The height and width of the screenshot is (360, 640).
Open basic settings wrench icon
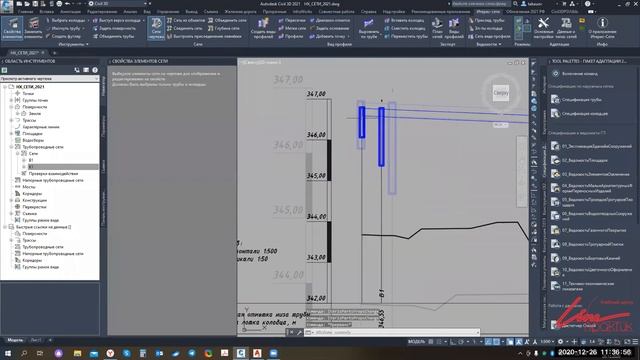[x=543, y=28]
